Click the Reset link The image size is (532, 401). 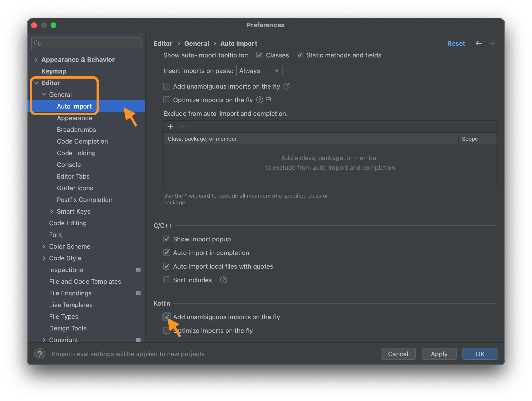tap(456, 44)
